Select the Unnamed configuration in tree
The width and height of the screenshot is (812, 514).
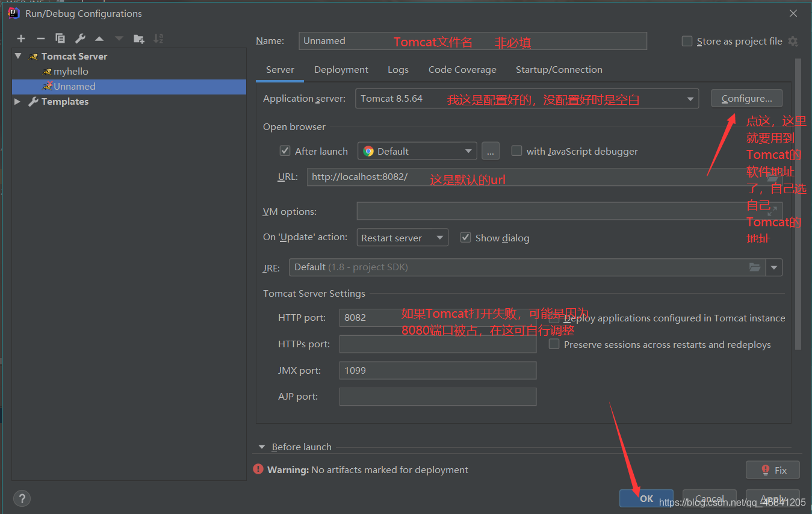click(x=129, y=86)
